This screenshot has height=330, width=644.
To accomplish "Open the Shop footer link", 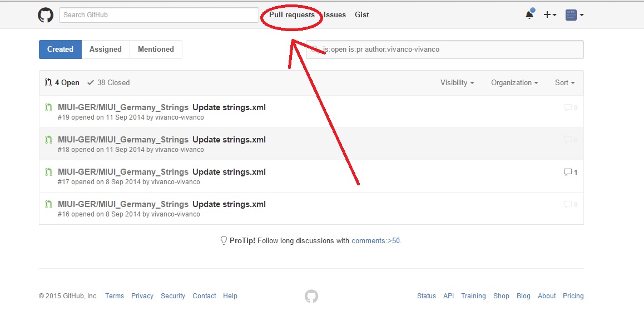I will pos(501,296).
